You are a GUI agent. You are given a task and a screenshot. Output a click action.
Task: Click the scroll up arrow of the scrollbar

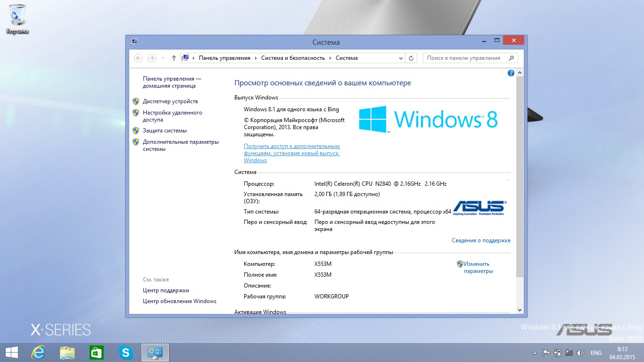click(x=520, y=73)
